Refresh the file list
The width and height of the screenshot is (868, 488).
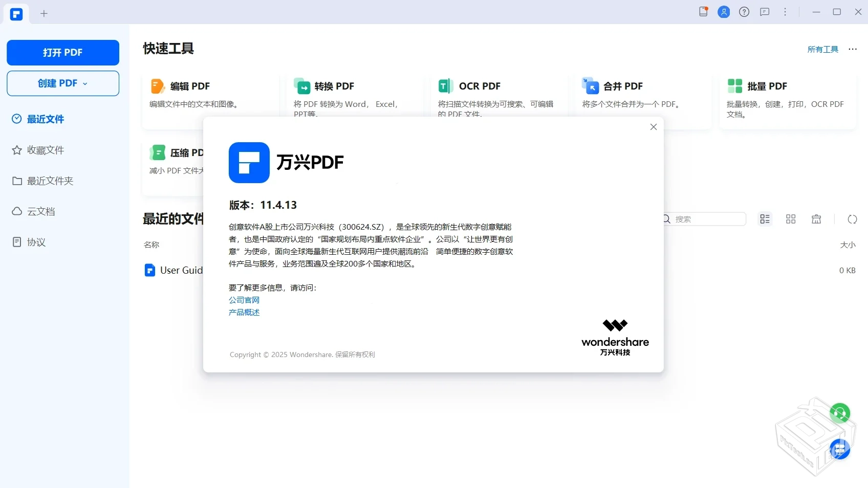click(x=852, y=219)
